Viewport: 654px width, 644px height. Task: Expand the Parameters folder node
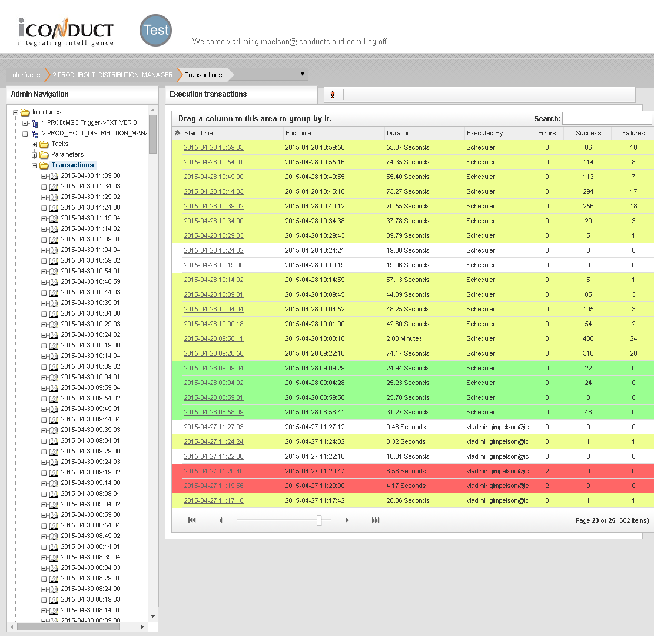pos(35,155)
